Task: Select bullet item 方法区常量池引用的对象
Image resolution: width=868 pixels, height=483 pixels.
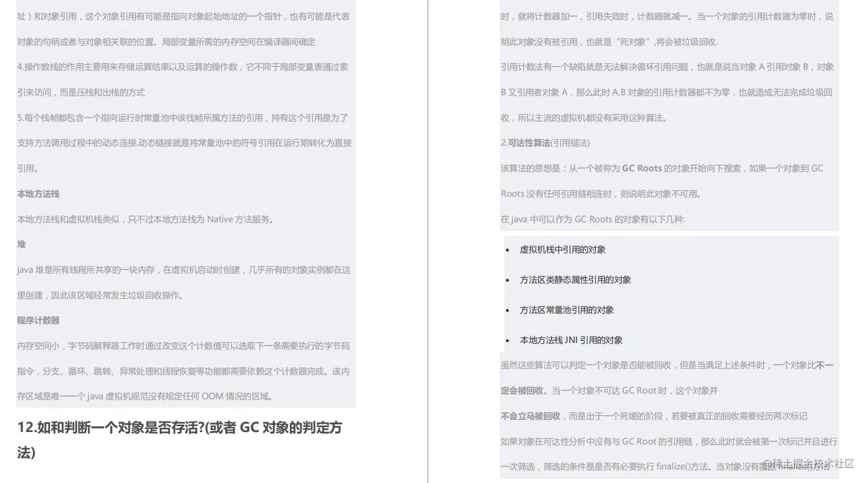Action: coord(566,310)
